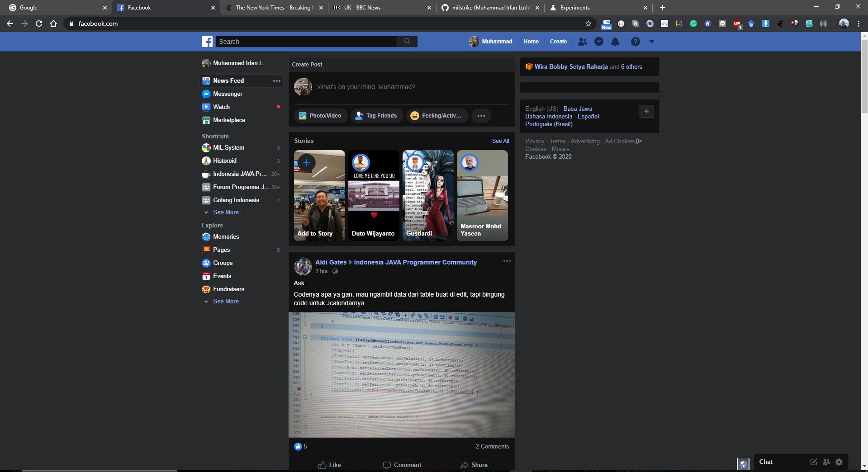The width and height of the screenshot is (868, 472).
Task: Open Muhammad profile in top bar
Action: 491,42
